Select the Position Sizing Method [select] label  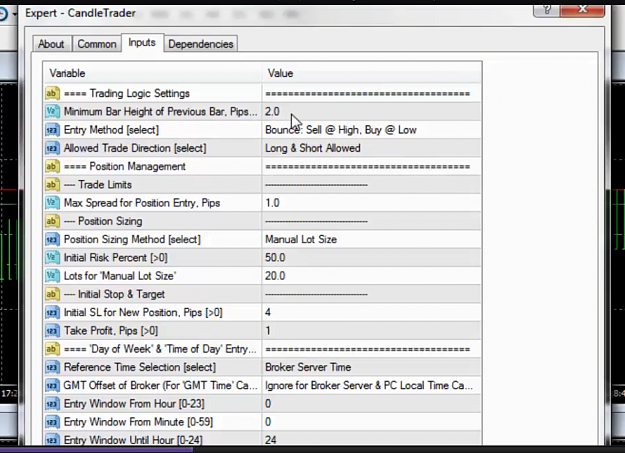[132, 240]
